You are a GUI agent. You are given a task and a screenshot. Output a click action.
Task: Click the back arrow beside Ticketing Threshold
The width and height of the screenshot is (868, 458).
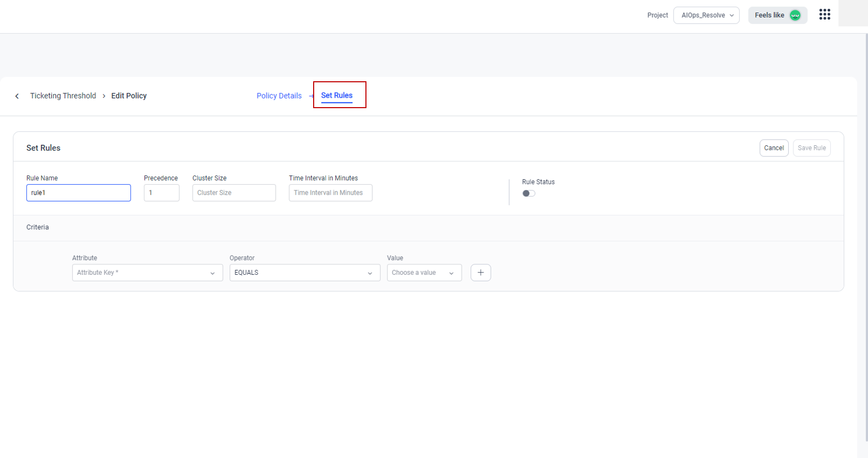pos(17,96)
